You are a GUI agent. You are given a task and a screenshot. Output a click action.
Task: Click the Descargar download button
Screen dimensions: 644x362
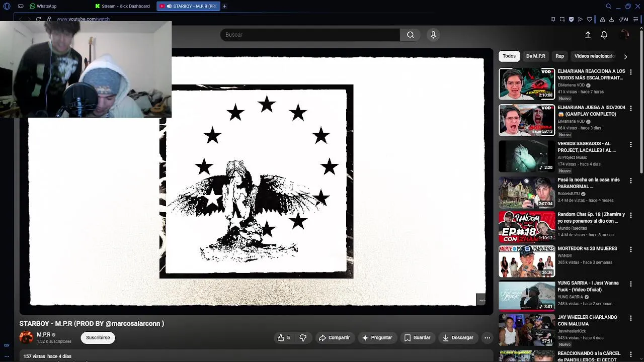(458, 338)
